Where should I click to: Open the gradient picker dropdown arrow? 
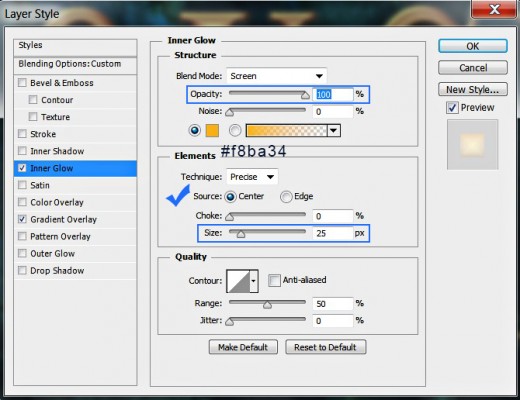[x=334, y=131]
